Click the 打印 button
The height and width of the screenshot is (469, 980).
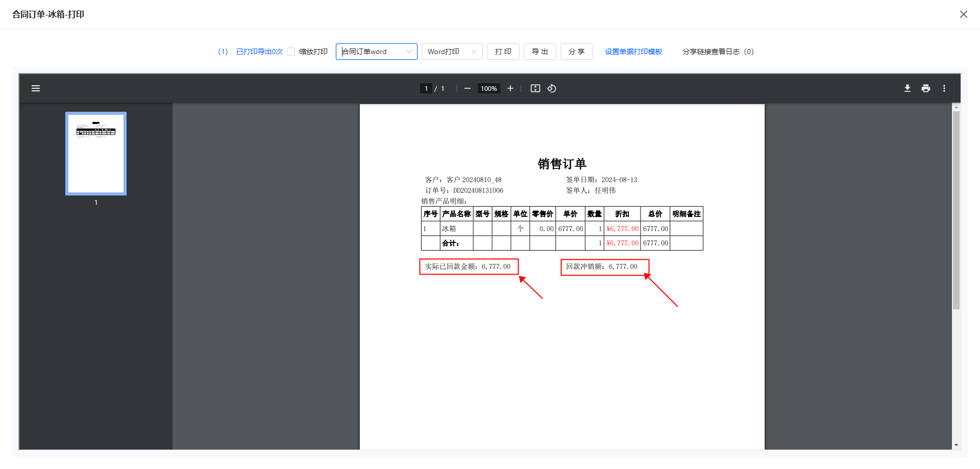[503, 52]
